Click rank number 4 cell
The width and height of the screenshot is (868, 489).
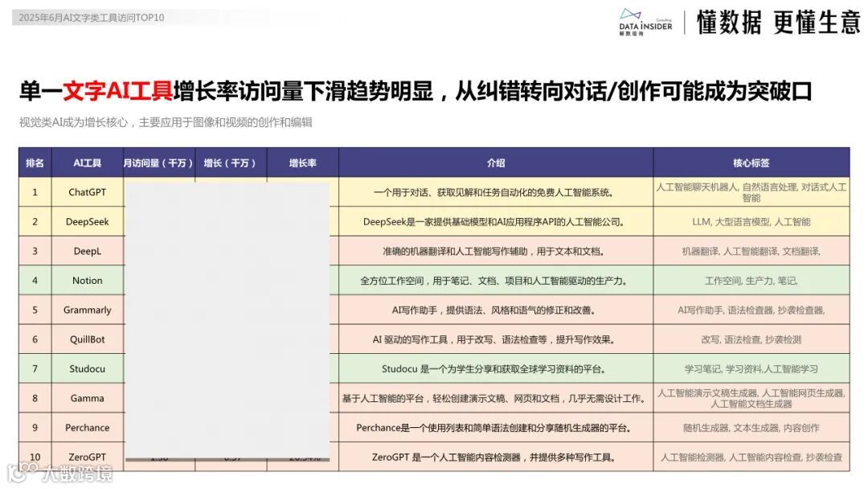pos(35,280)
